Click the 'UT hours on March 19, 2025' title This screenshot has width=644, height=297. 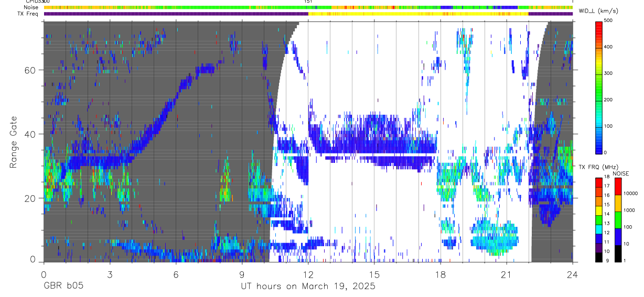tap(308, 287)
